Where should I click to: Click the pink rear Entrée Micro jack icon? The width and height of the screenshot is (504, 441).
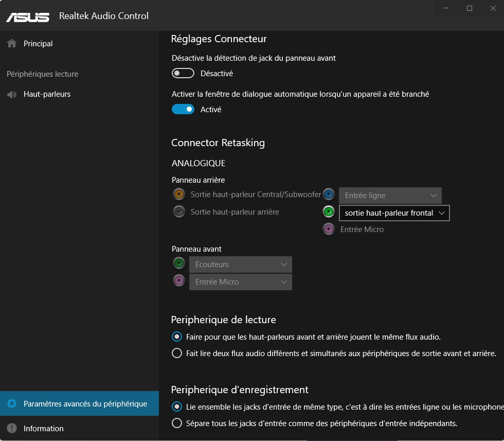pyautogui.click(x=329, y=229)
